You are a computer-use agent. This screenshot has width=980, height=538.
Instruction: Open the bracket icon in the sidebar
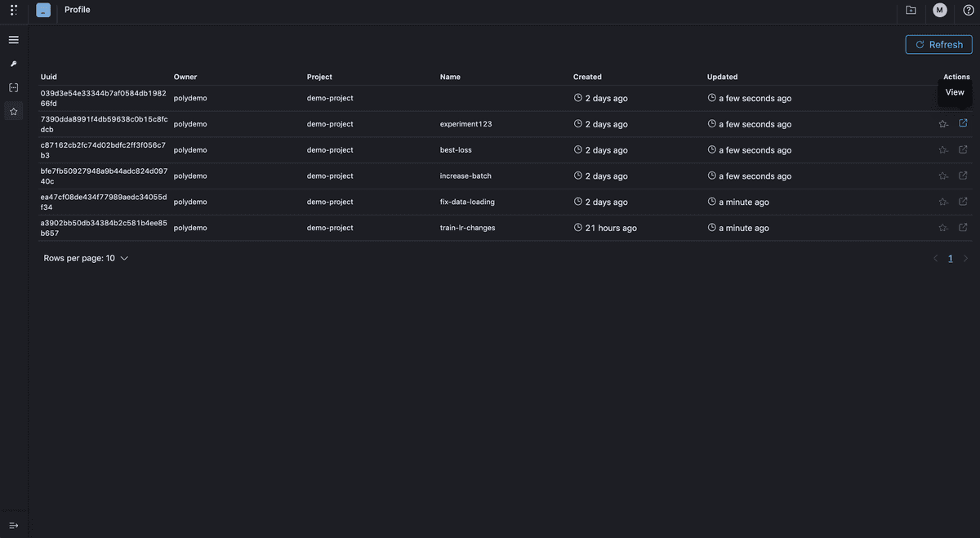(14, 87)
